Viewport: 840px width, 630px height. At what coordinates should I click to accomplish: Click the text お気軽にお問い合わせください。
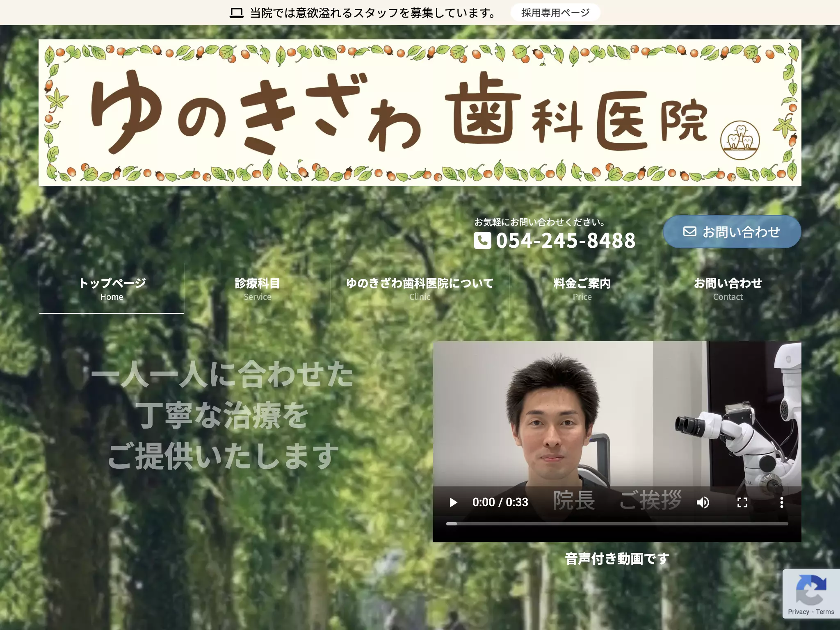[540, 222]
